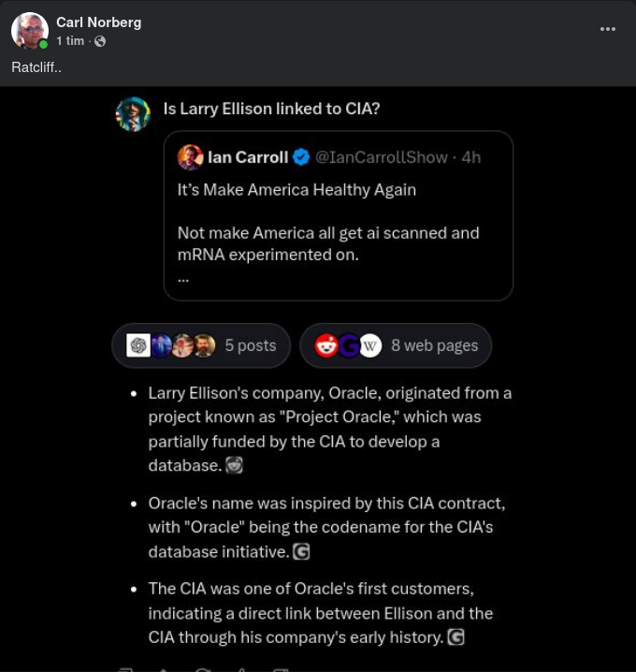Click Ian Carroll's avatar in quoted tweet
Screen dimensions: 636x672
(x=191, y=157)
